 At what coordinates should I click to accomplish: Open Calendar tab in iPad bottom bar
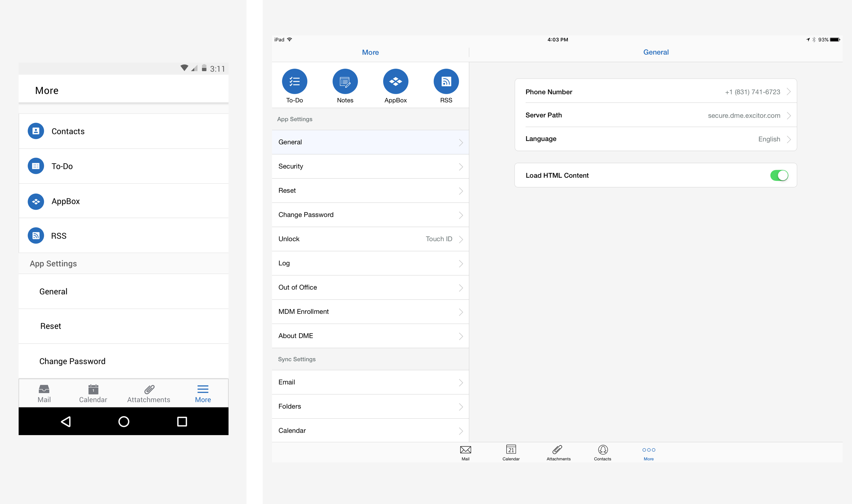click(x=511, y=453)
